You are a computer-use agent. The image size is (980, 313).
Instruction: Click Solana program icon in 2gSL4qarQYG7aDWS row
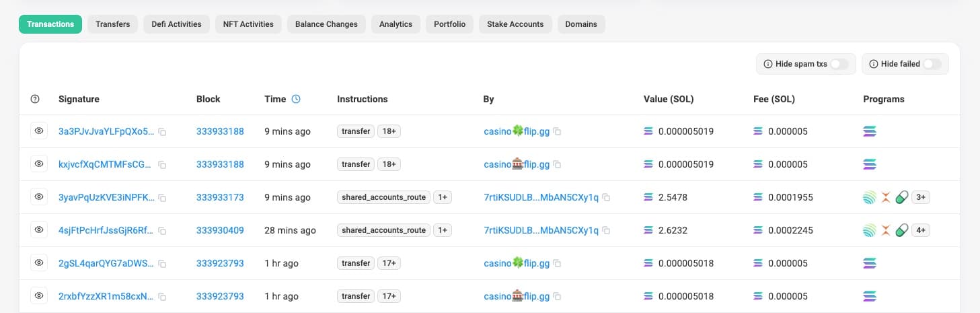(870, 263)
